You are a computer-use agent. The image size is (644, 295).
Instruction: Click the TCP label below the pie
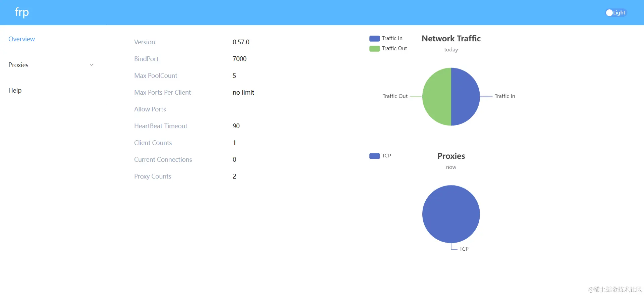pos(464,249)
